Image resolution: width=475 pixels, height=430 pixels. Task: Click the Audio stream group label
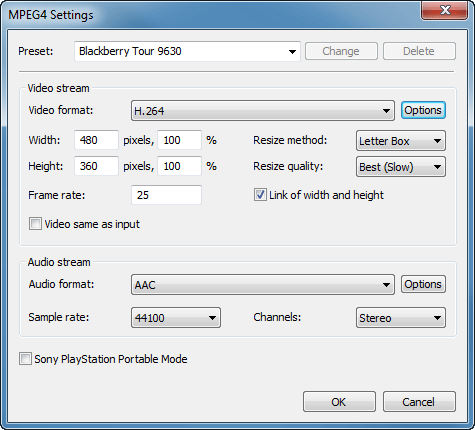pos(59,262)
